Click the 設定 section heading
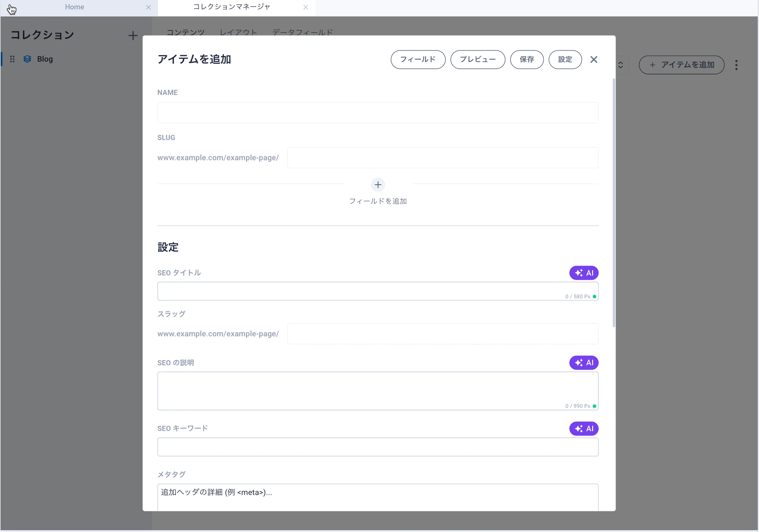 pos(168,247)
